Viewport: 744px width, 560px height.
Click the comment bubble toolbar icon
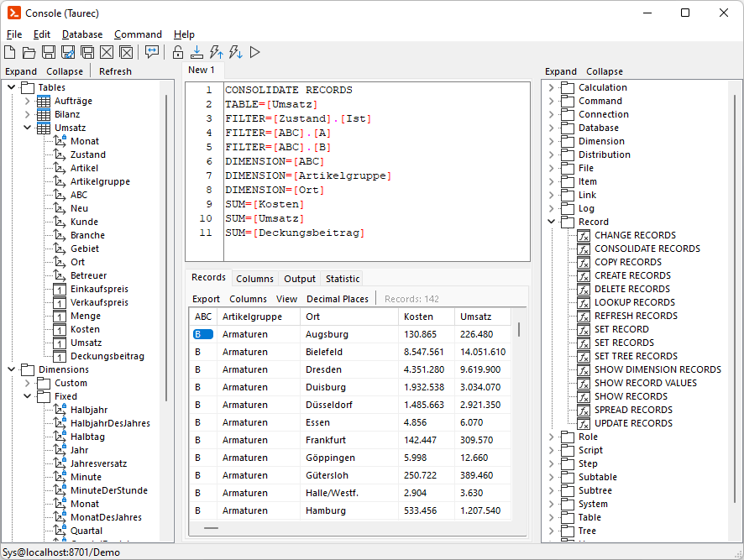click(152, 52)
